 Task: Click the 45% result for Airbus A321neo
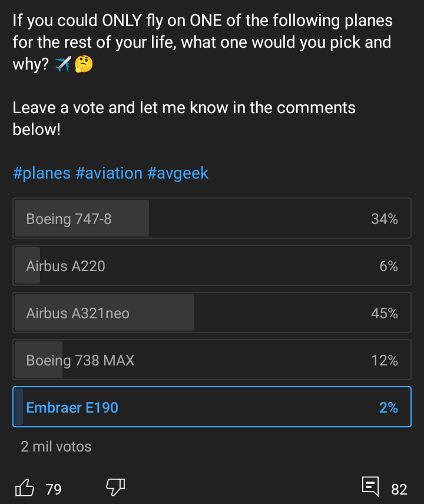[384, 314]
